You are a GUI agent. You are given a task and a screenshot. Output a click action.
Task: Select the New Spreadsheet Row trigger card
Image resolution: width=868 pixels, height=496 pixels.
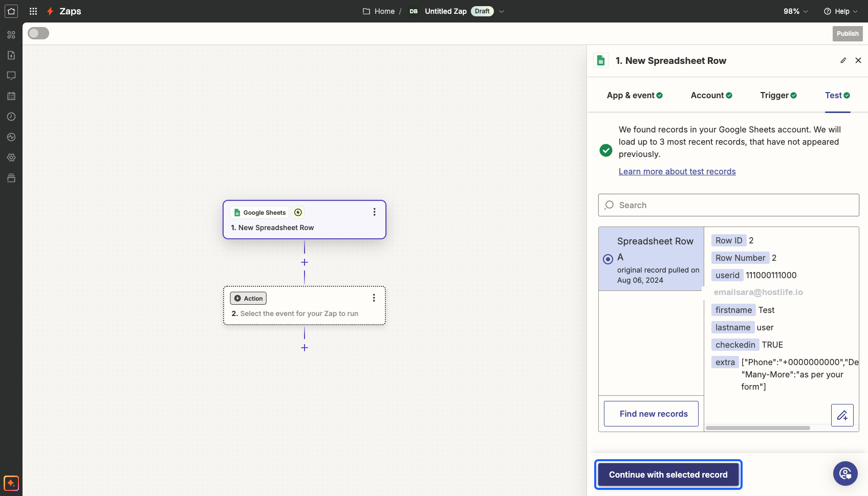pyautogui.click(x=305, y=219)
